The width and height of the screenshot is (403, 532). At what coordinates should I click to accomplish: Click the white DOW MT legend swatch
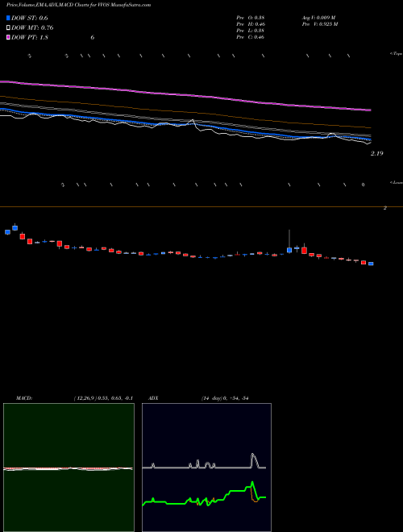tap(8, 27)
